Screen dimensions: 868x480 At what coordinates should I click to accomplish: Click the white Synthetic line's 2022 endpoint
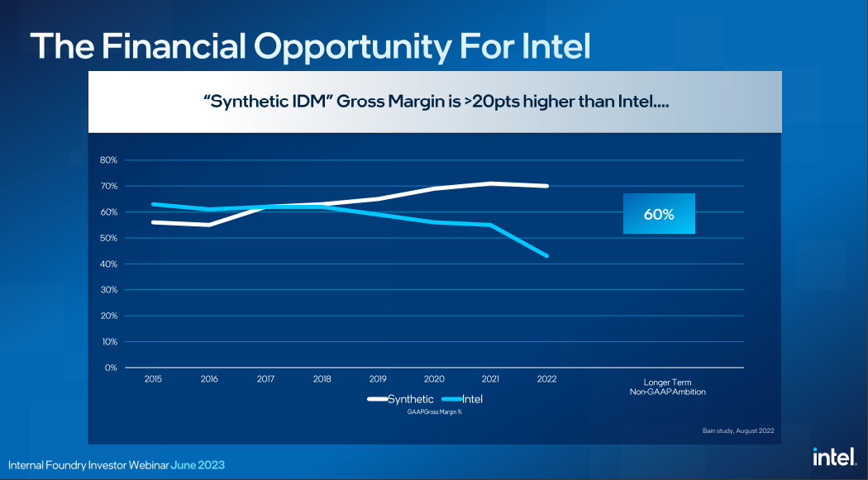pyautogui.click(x=546, y=186)
